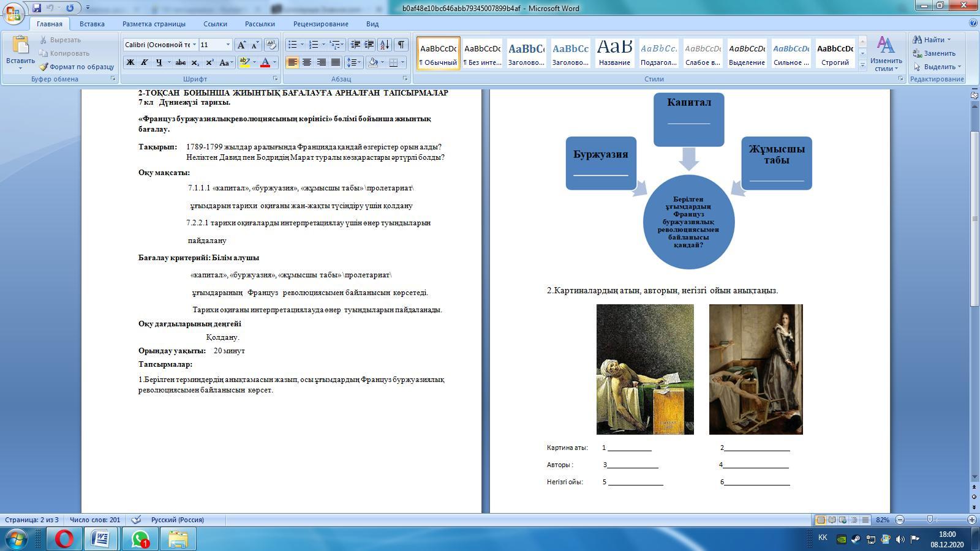Image resolution: width=980 pixels, height=551 pixels.
Task: Select the Death of Marat painting image
Action: click(x=645, y=369)
